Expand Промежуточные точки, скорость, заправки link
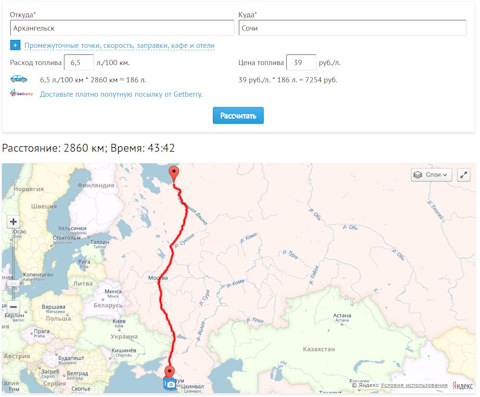This screenshot has height=397, width=480. click(119, 46)
